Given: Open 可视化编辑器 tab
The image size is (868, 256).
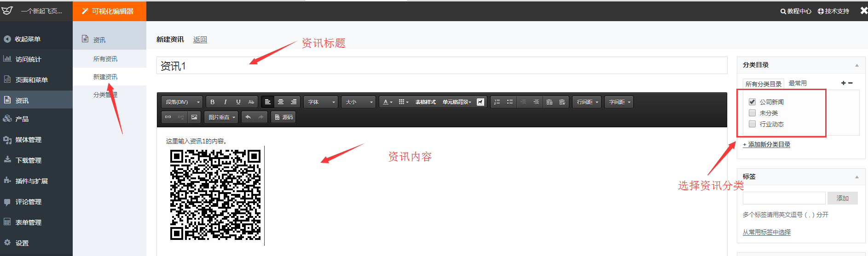Looking at the screenshot, I should pyautogui.click(x=109, y=11).
